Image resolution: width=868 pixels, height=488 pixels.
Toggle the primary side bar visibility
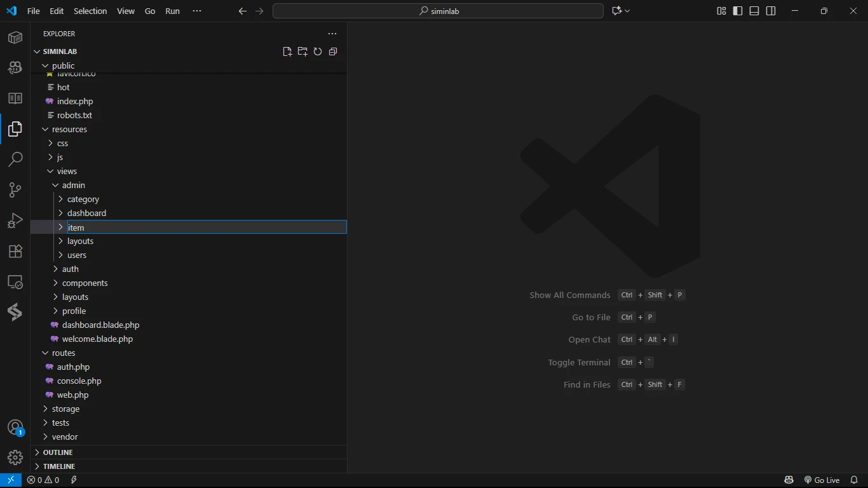click(738, 11)
